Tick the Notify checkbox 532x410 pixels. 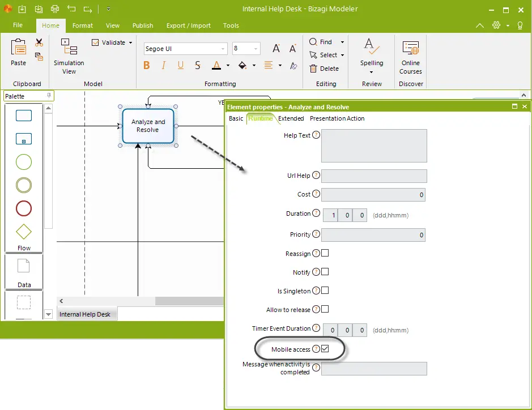pyautogui.click(x=325, y=272)
